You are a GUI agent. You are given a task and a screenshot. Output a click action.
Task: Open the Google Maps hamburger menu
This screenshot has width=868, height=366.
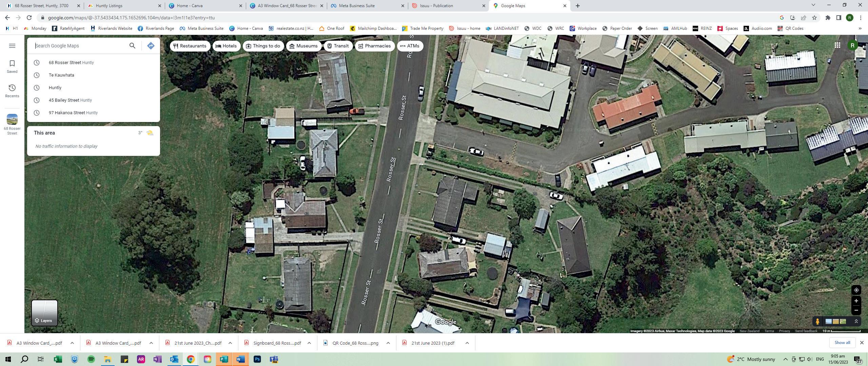pyautogui.click(x=12, y=46)
